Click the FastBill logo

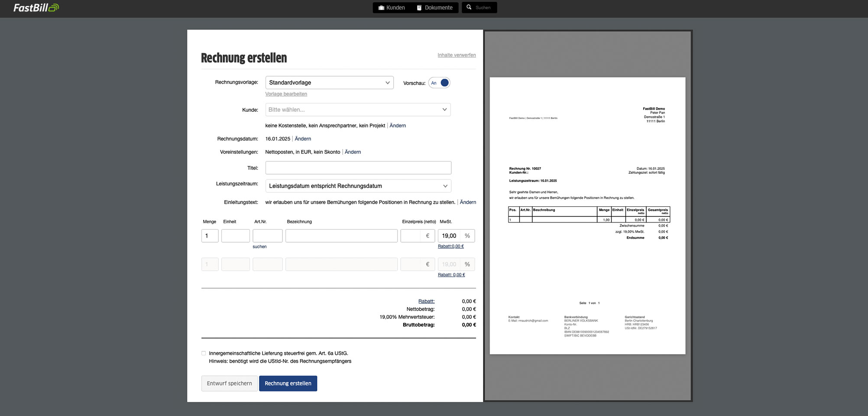point(36,8)
